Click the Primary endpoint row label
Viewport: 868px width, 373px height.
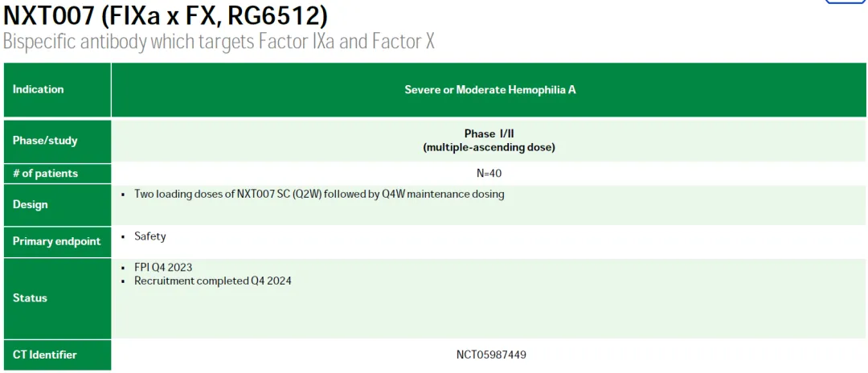56,241
